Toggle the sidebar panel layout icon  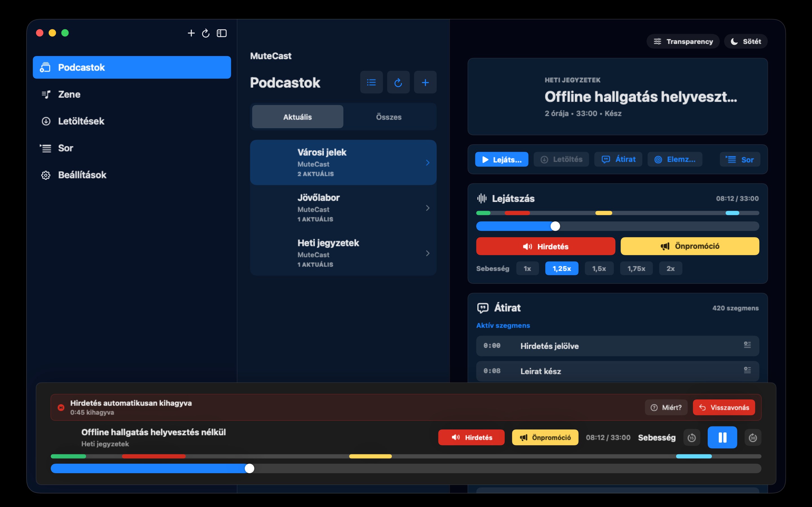[x=221, y=33]
